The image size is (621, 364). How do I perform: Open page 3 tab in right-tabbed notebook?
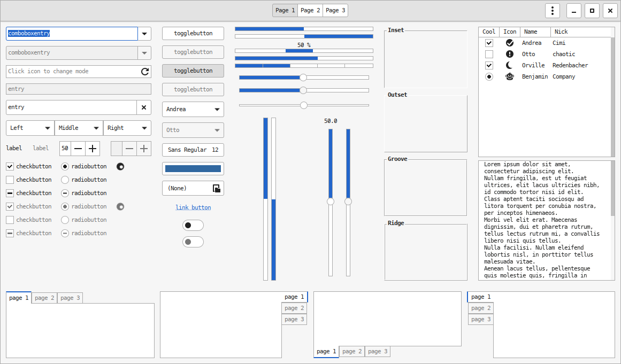coord(294,319)
